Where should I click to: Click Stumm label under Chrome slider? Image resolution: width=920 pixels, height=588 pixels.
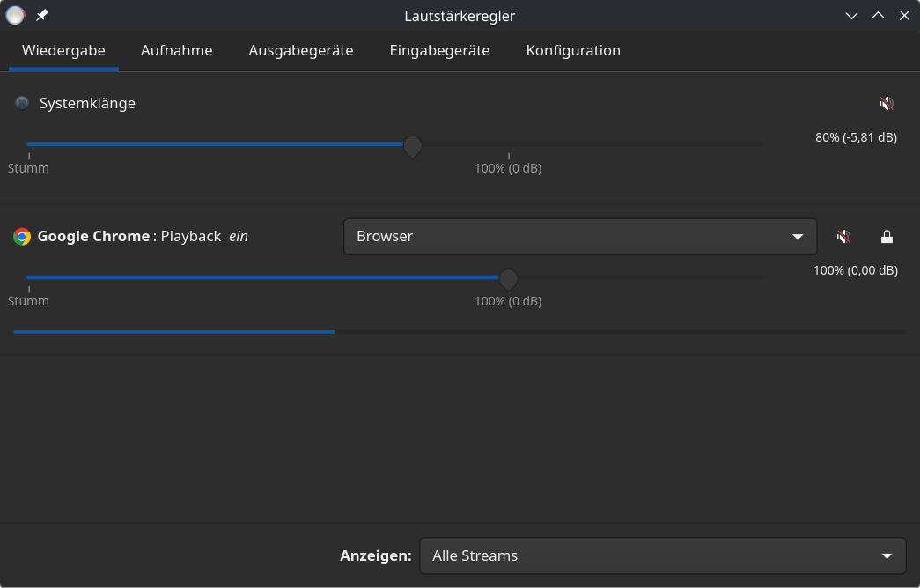click(28, 301)
